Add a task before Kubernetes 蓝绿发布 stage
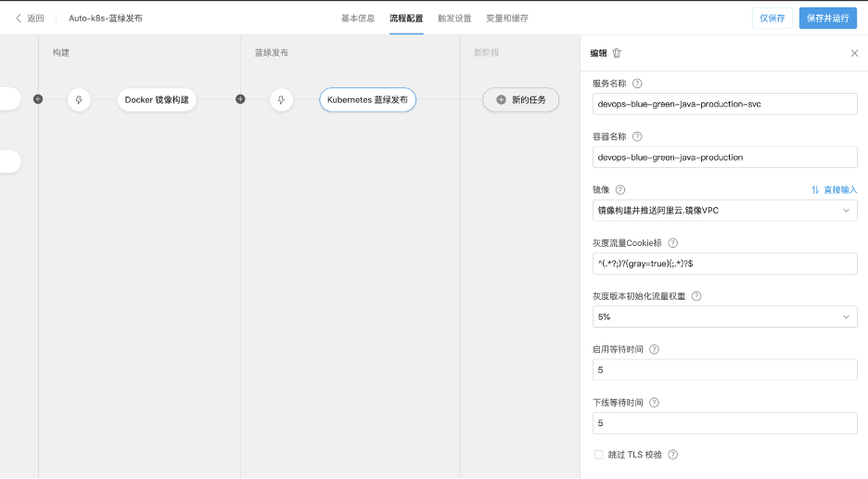 [x=240, y=99]
